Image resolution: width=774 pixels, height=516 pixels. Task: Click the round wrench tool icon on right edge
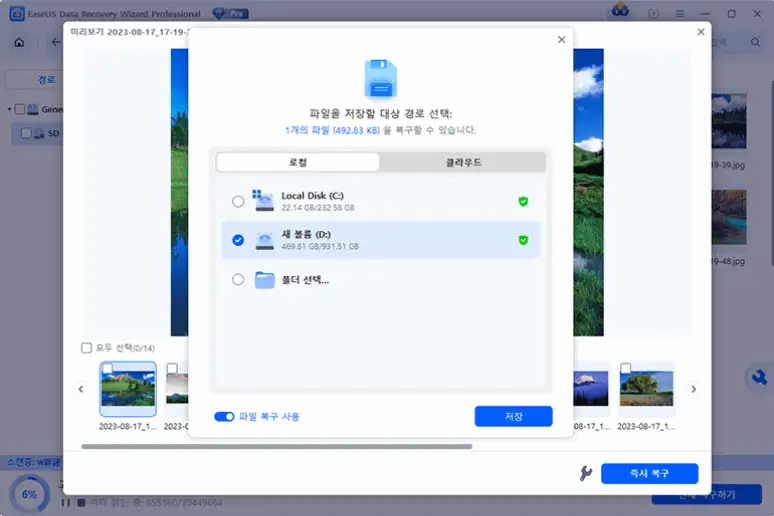759,377
